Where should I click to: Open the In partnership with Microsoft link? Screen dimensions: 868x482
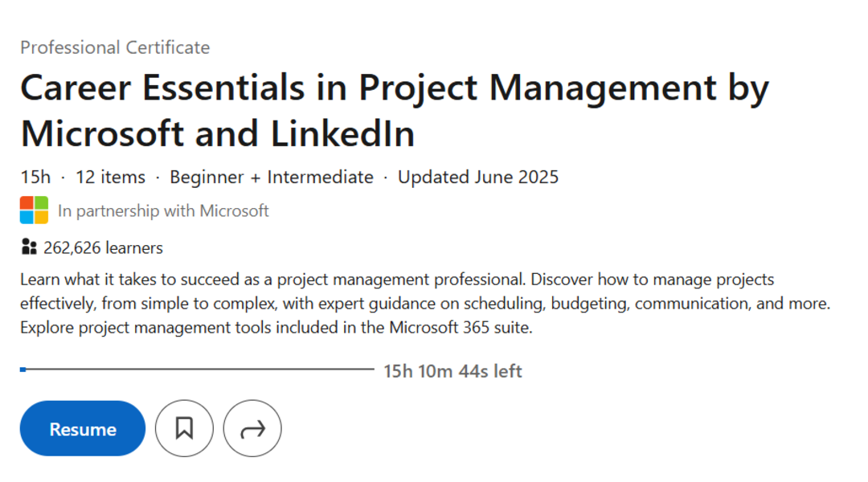click(163, 211)
